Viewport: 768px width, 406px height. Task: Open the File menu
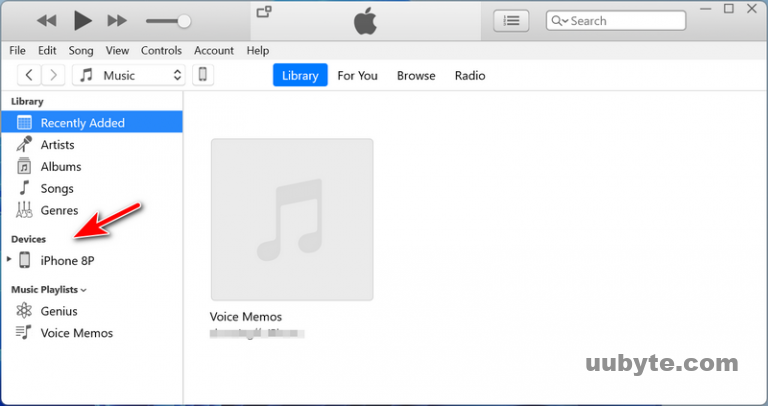click(x=17, y=50)
